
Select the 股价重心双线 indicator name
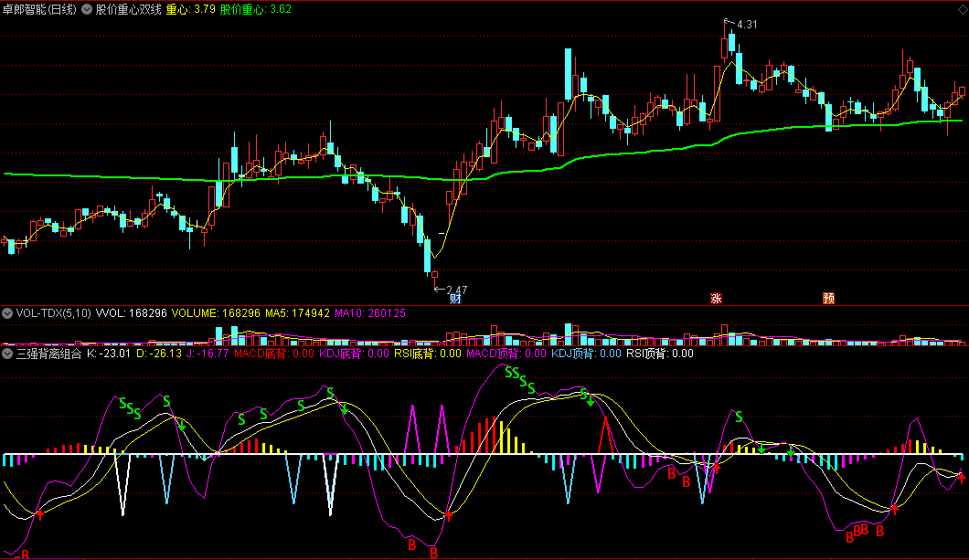click(x=129, y=9)
